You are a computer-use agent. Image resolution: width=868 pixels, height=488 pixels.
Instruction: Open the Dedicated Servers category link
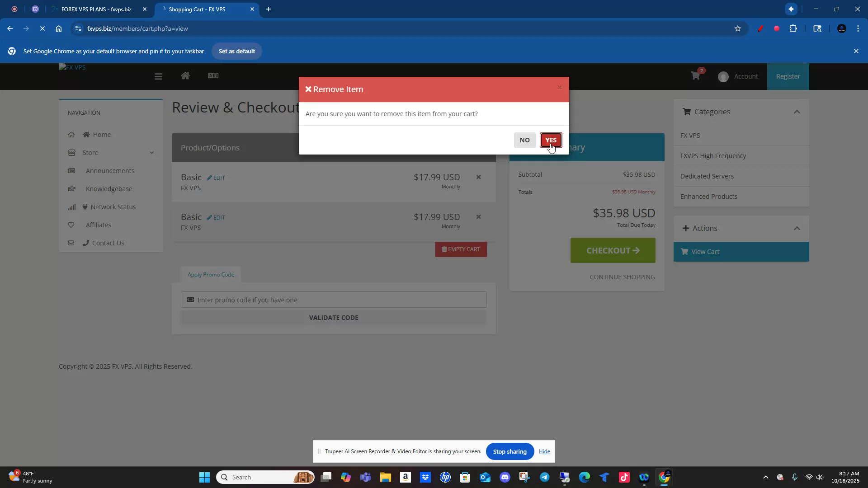click(x=707, y=176)
